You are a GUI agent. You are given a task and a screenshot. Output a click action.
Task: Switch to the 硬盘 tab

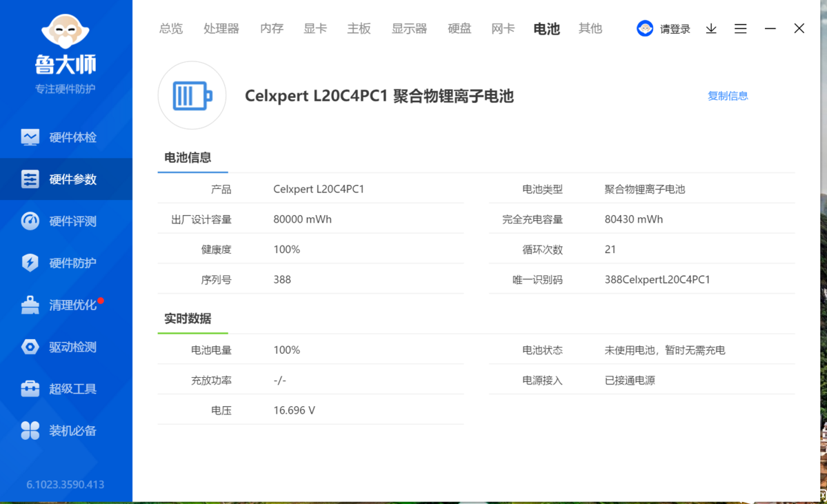459,28
